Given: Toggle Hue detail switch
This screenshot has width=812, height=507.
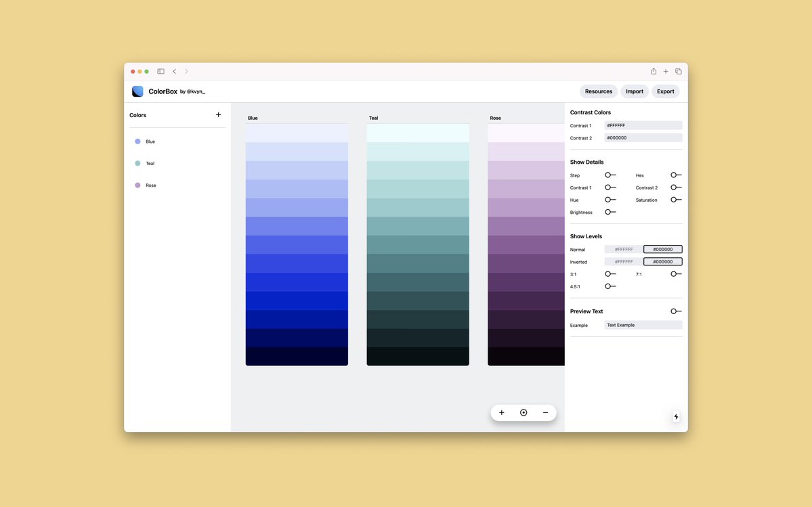Looking at the screenshot, I should pos(611,200).
